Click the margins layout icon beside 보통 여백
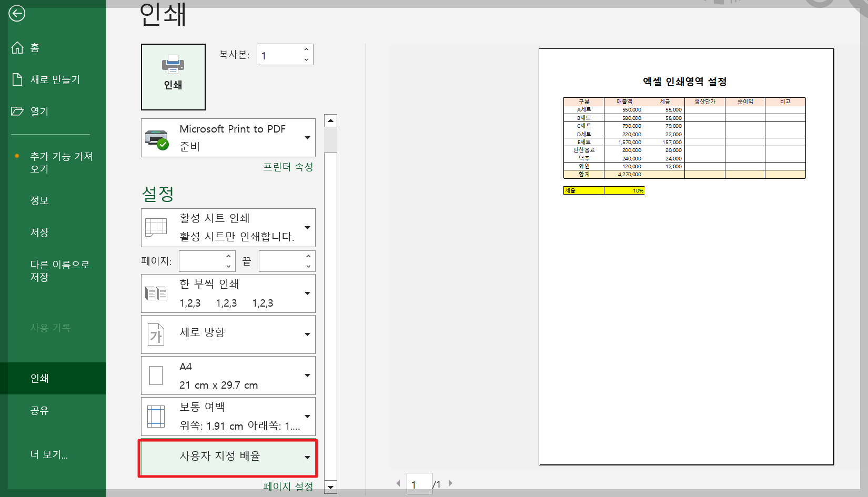Screen dimensions: 868x497 [x=156, y=416]
